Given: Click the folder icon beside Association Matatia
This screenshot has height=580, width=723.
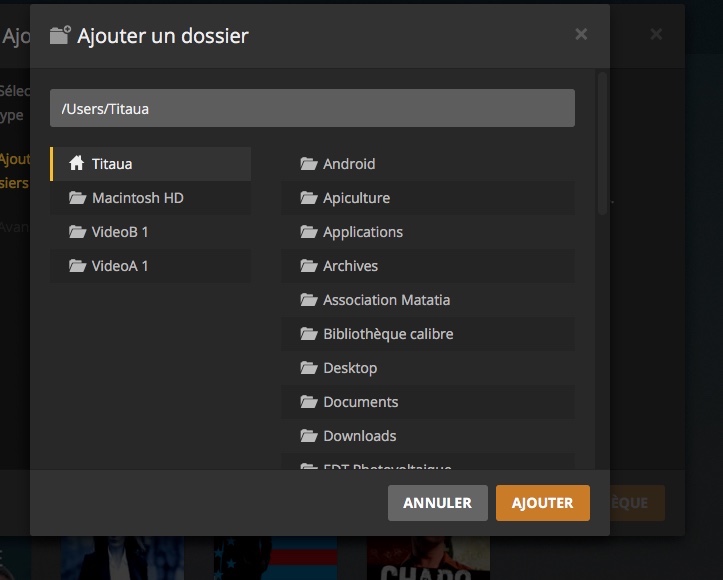Looking at the screenshot, I should tap(309, 300).
